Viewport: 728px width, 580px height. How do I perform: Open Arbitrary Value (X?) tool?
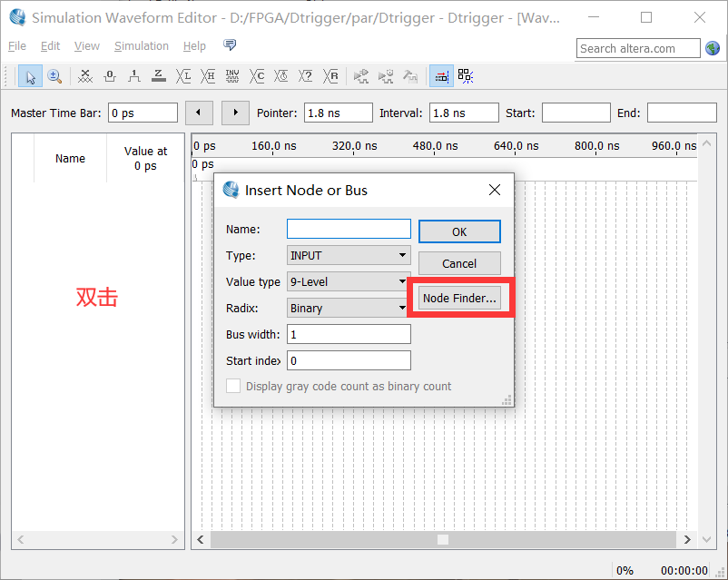pos(306,76)
